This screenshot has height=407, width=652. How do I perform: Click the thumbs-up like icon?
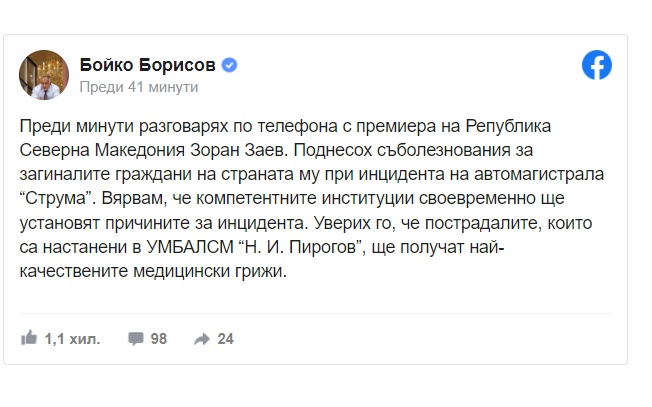29,339
